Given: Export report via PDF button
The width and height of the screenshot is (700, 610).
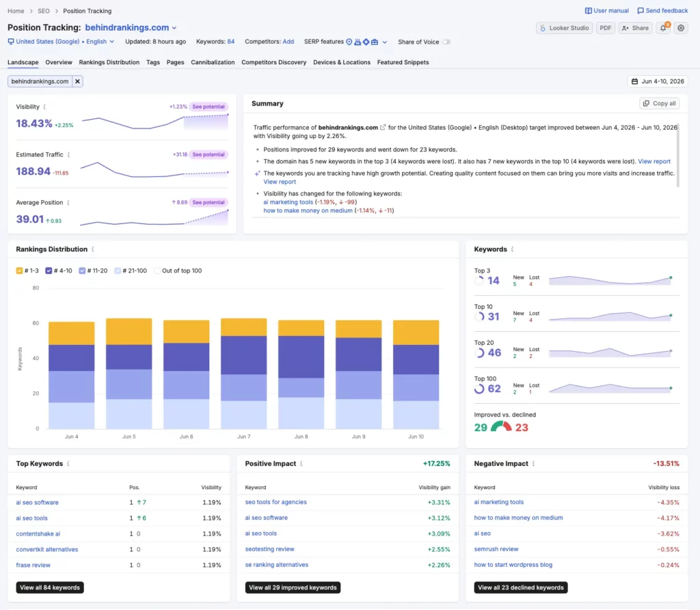Looking at the screenshot, I should pos(606,28).
